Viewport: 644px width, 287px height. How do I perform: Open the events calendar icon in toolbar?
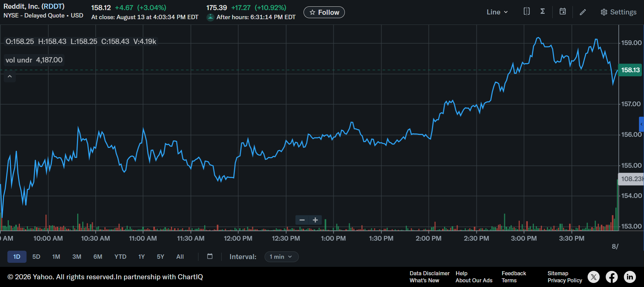[x=563, y=11]
